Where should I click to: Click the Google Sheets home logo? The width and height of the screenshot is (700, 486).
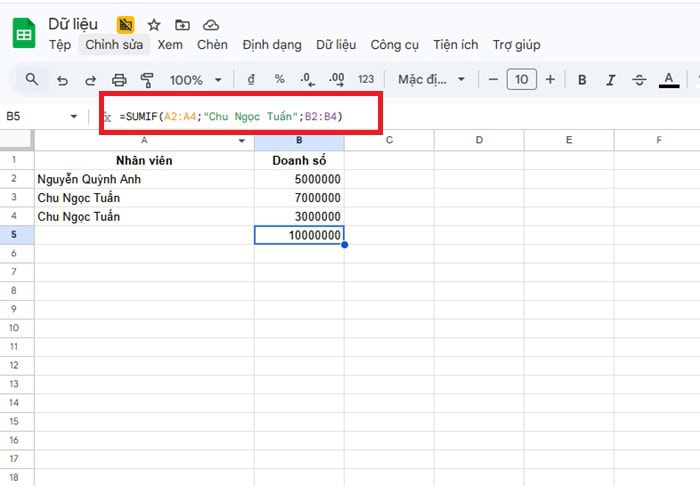click(24, 35)
